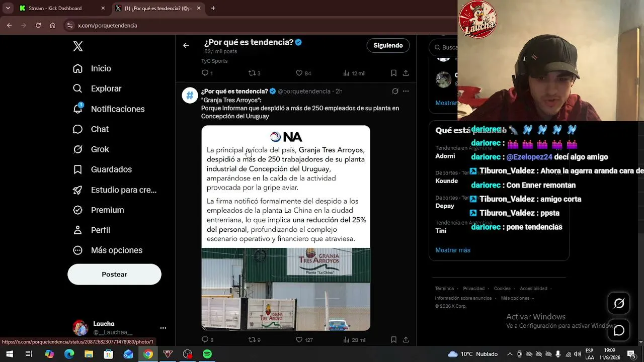644x362 pixels.
Task: Open a new browser tab
Action: pos(213,8)
